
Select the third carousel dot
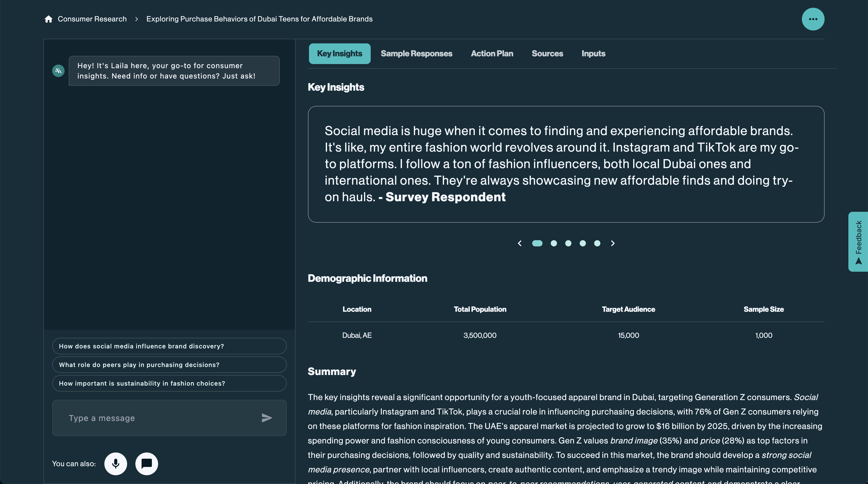(568, 243)
